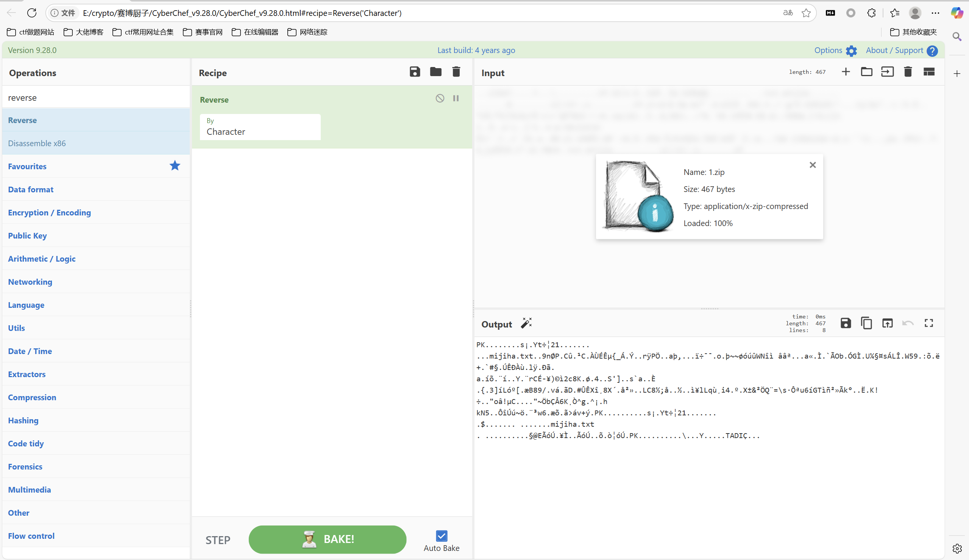
Task: Undo the output switch
Action: 908,323
